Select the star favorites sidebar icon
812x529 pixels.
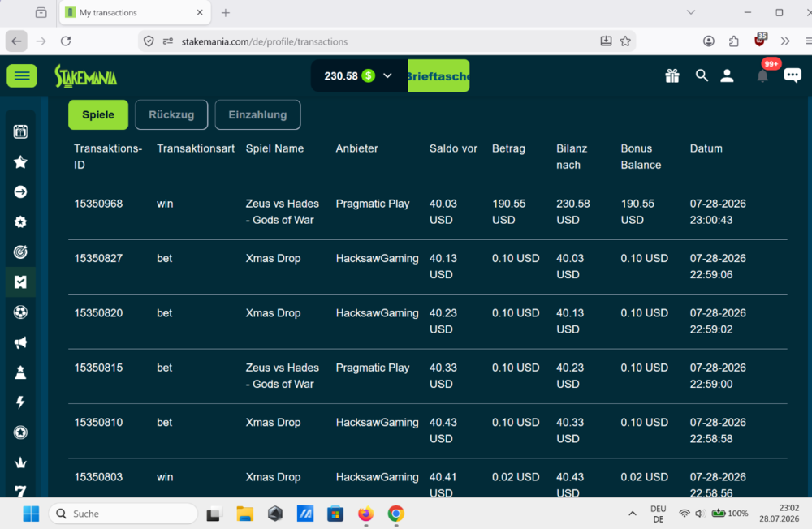tap(21, 162)
